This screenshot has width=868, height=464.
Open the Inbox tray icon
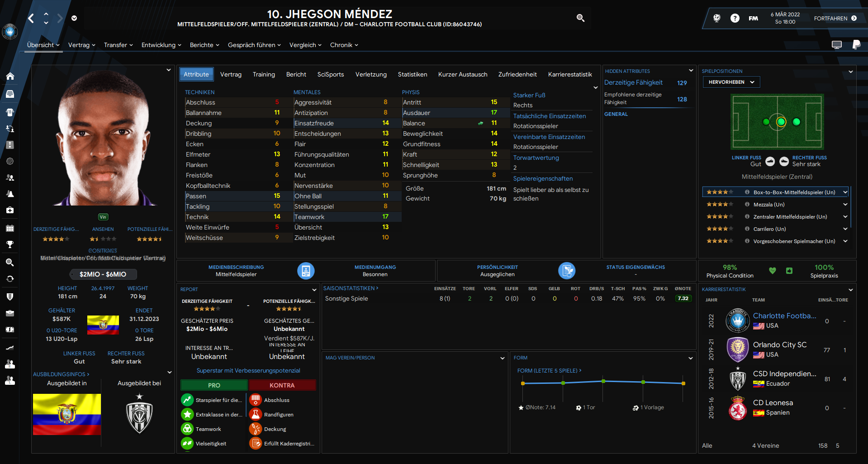(x=10, y=94)
